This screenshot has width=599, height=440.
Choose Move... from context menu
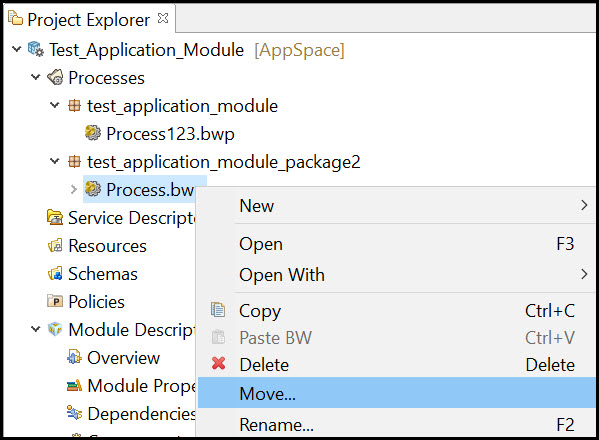click(x=397, y=393)
